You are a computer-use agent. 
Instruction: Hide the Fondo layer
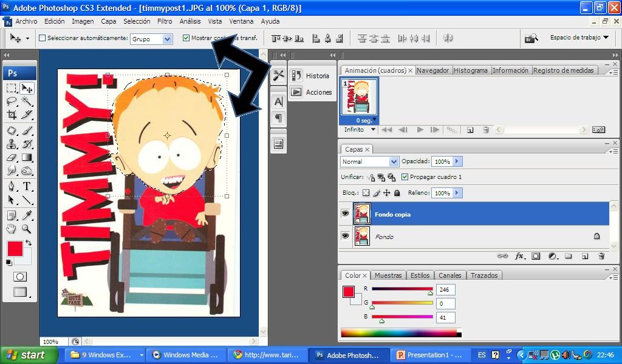345,236
